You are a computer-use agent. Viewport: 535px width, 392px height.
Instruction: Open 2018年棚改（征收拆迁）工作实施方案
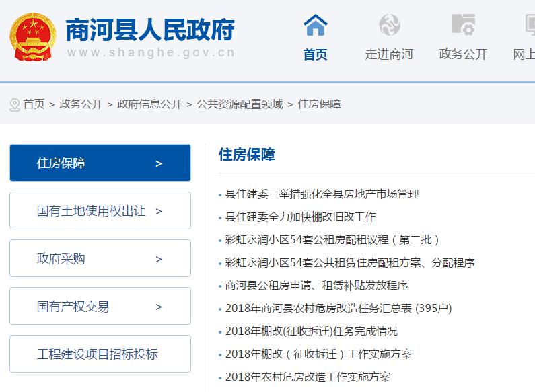click(318, 354)
